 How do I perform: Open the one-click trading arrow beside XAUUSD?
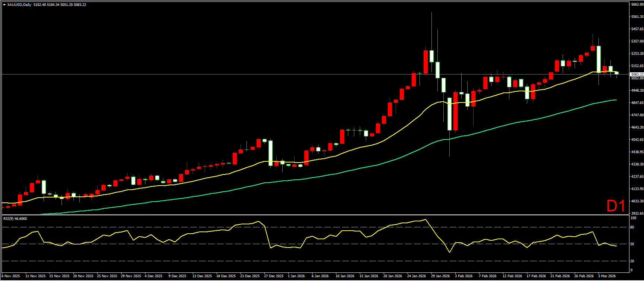[4, 5]
